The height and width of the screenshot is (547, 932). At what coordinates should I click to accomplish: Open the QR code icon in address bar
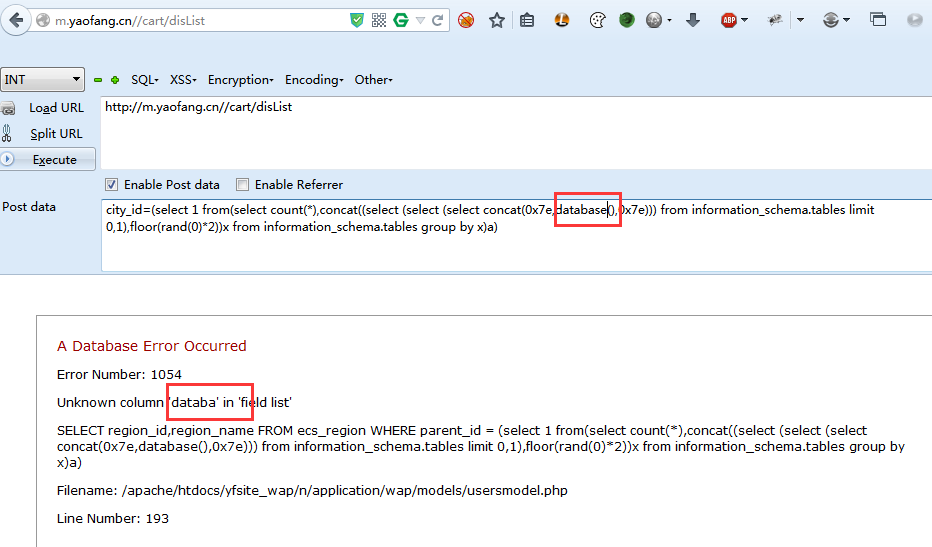pos(379,21)
